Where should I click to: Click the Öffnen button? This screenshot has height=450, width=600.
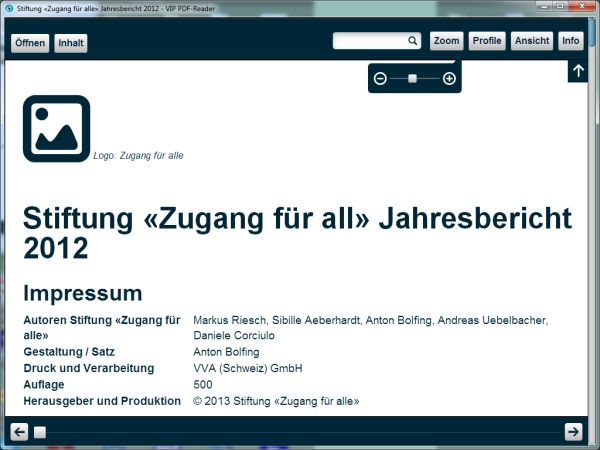[30, 43]
